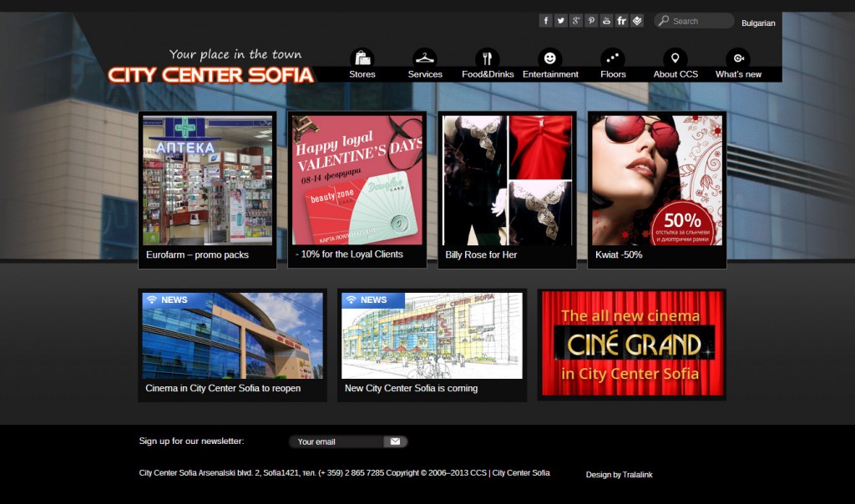Click the City Center Sofia logo
855x504 pixels.
tap(210, 74)
